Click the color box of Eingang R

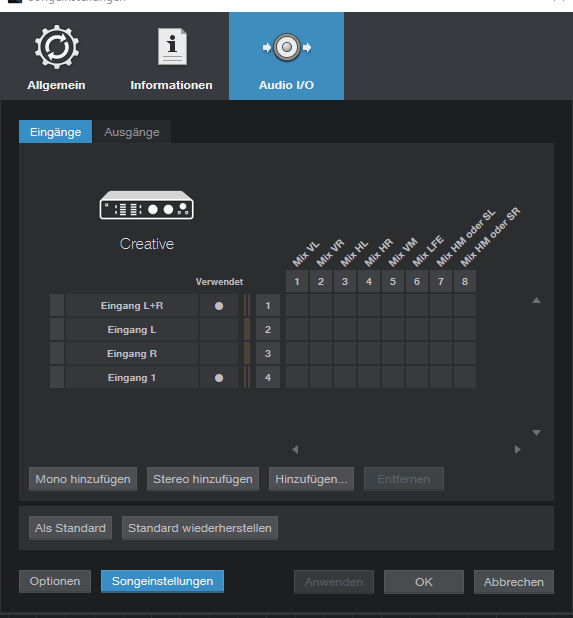tap(57, 354)
